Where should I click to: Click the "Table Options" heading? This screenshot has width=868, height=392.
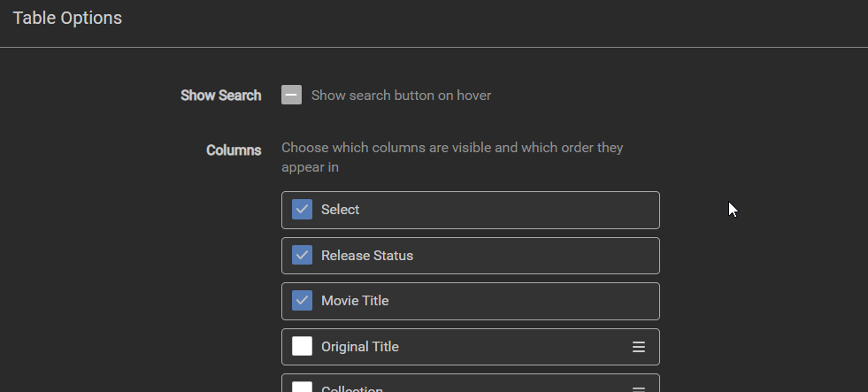[x=67, y=18]
